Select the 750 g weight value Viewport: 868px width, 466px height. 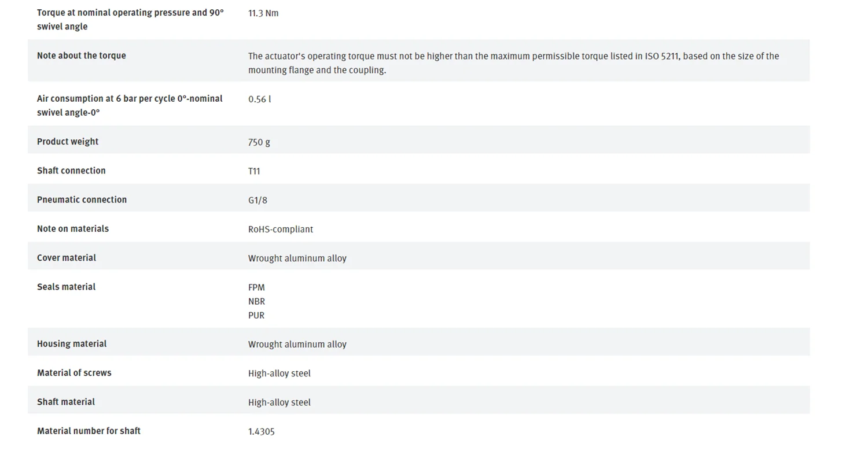click(259, 142)
